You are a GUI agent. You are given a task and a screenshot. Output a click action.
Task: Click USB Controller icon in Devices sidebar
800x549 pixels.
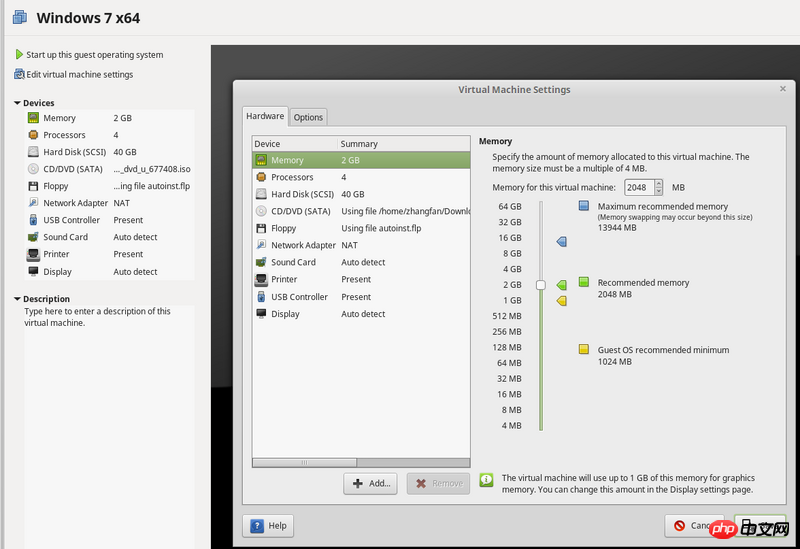(33, 220)
